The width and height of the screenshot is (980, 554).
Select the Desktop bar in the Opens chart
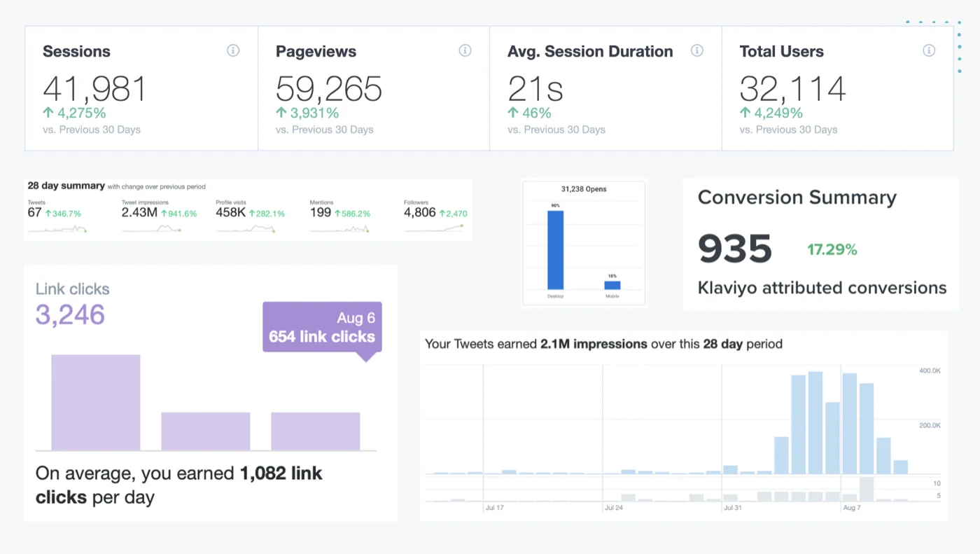(x=555, y=250)
